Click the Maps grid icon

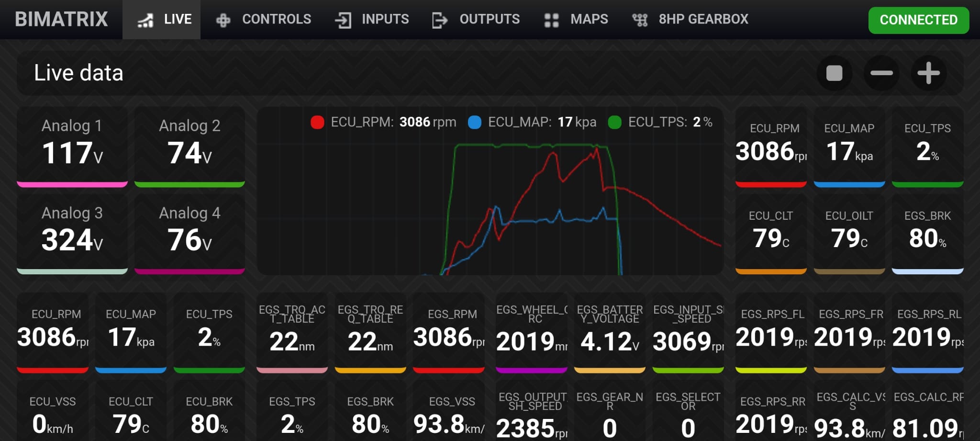pyautogui.click(x=551, y=20)
